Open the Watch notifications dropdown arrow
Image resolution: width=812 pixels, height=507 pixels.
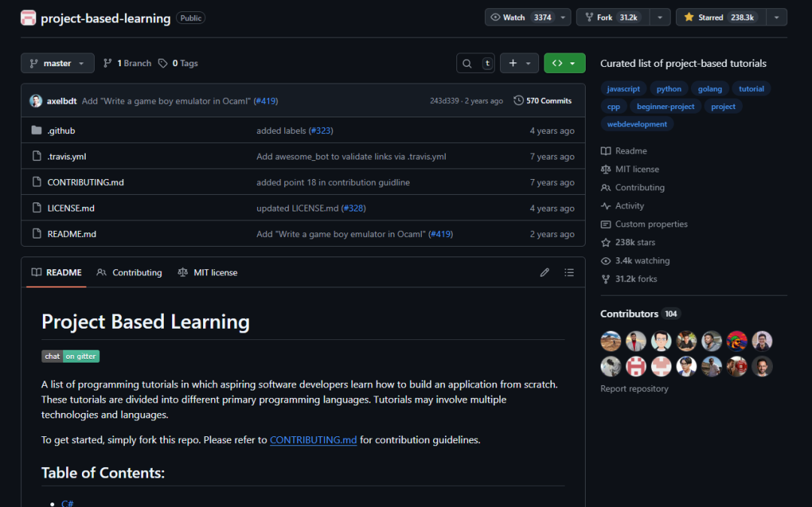[x=563, y=17]
